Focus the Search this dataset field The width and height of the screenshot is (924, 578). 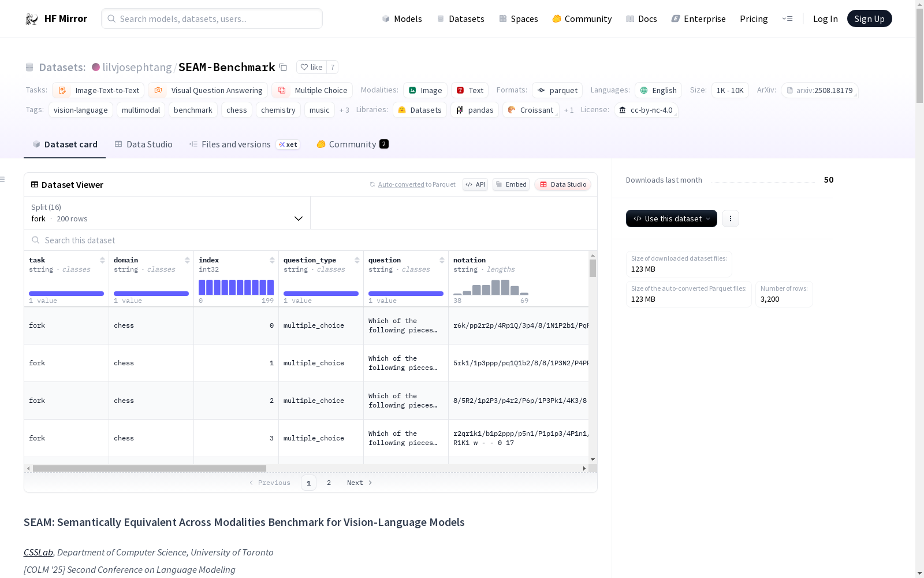pyautogui.click(x=311, y=240)
